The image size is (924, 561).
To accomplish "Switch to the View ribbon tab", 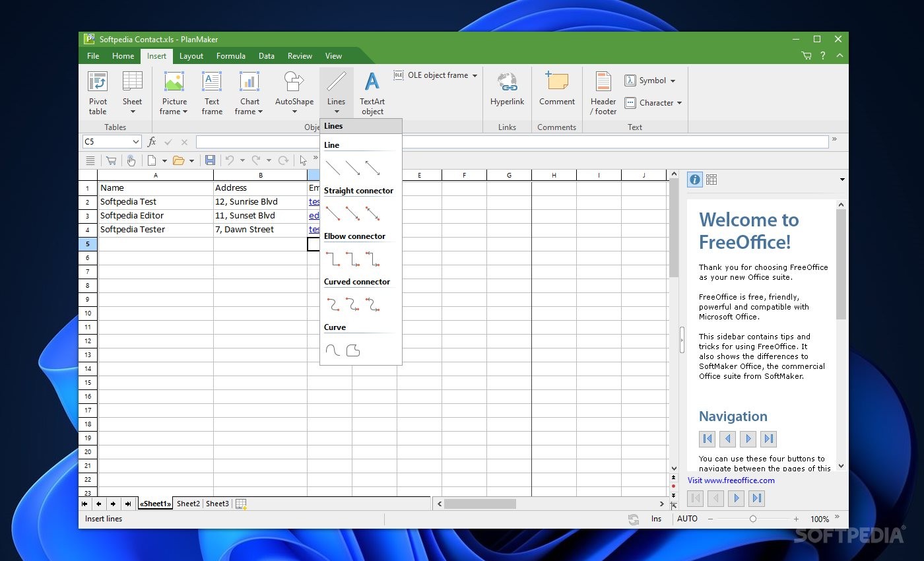I will click(x=334, y=56).
